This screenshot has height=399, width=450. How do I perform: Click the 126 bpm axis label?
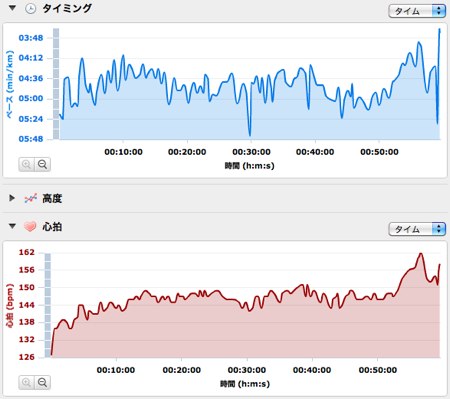pos(26,357)
